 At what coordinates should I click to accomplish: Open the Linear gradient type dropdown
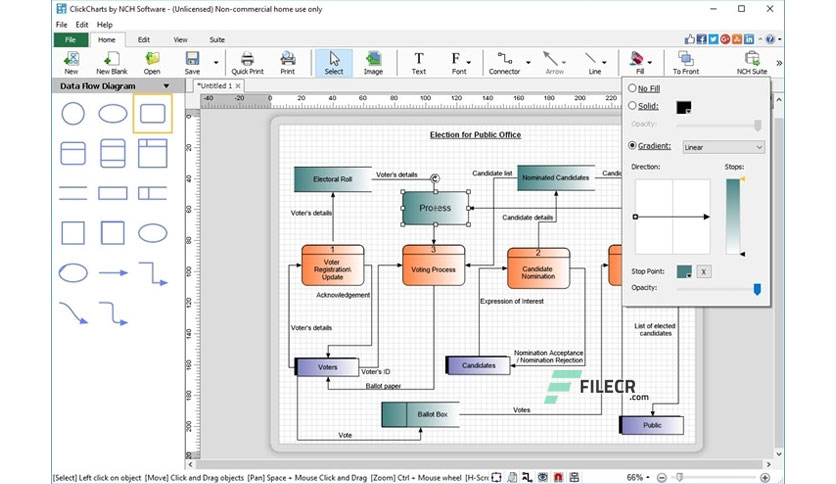click(x=724, y=147)
